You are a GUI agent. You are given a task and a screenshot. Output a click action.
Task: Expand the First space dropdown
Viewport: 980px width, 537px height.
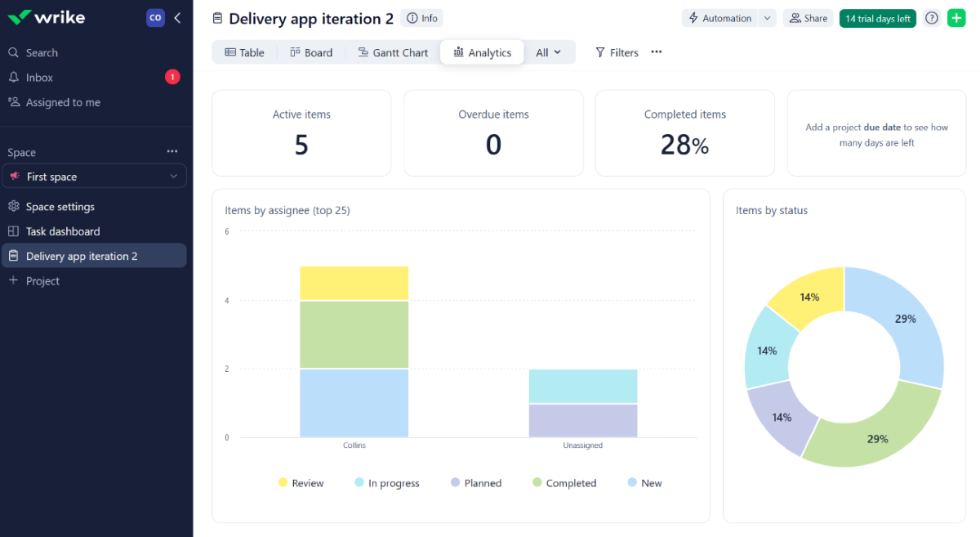coord(173,176)
